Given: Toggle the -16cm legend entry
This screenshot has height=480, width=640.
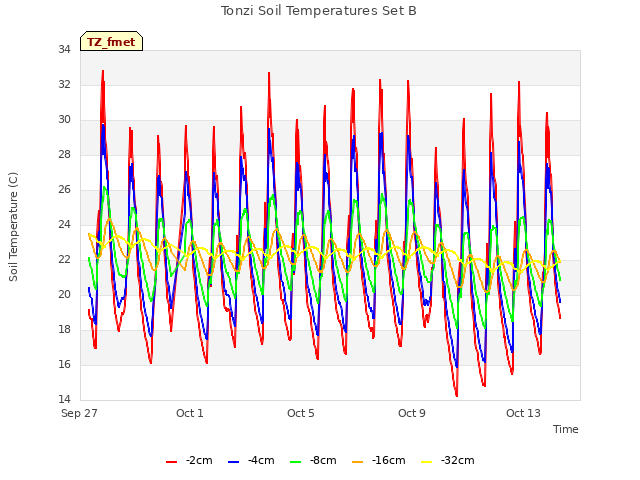Looking at the screenshot, I should tap(378, 460).
